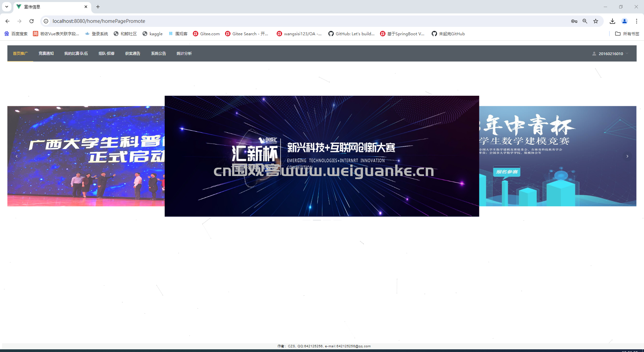Open the zoom magnifier icon in address bar
This screenshot has height=352, width=644.
(x=585, y=21)
